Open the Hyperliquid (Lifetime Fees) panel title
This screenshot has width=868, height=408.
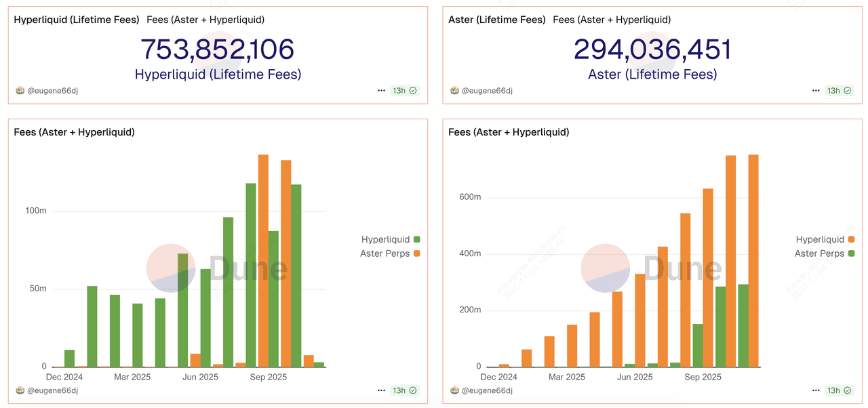pos(77,20)
